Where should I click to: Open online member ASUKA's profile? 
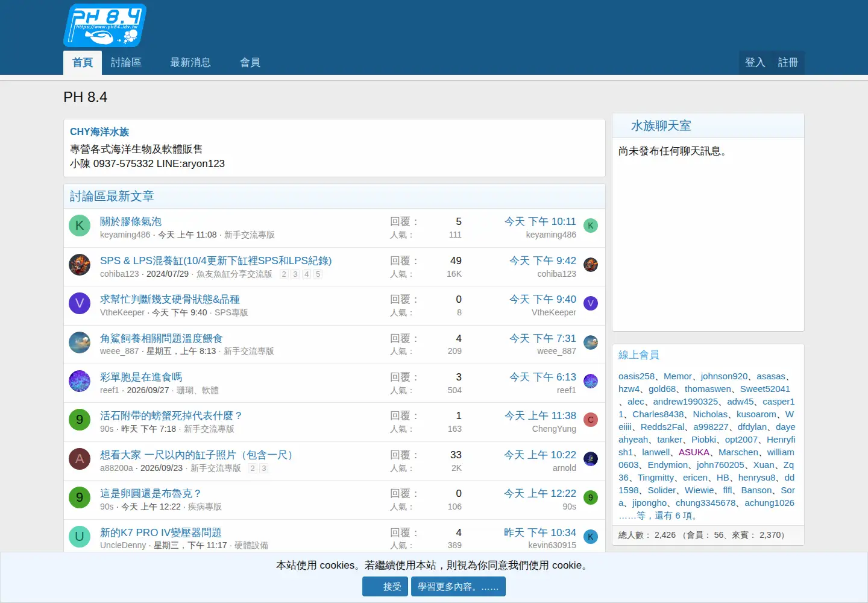pyautogui.click(x=694, y=452)
